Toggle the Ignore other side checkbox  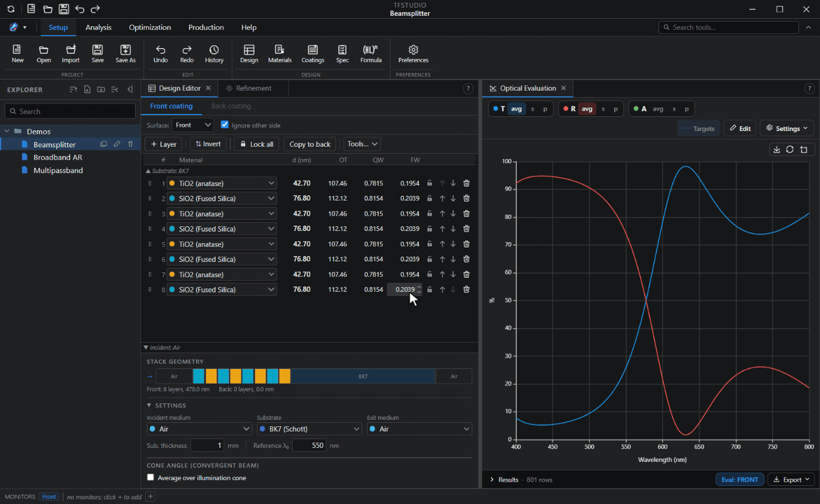[224, 125]
